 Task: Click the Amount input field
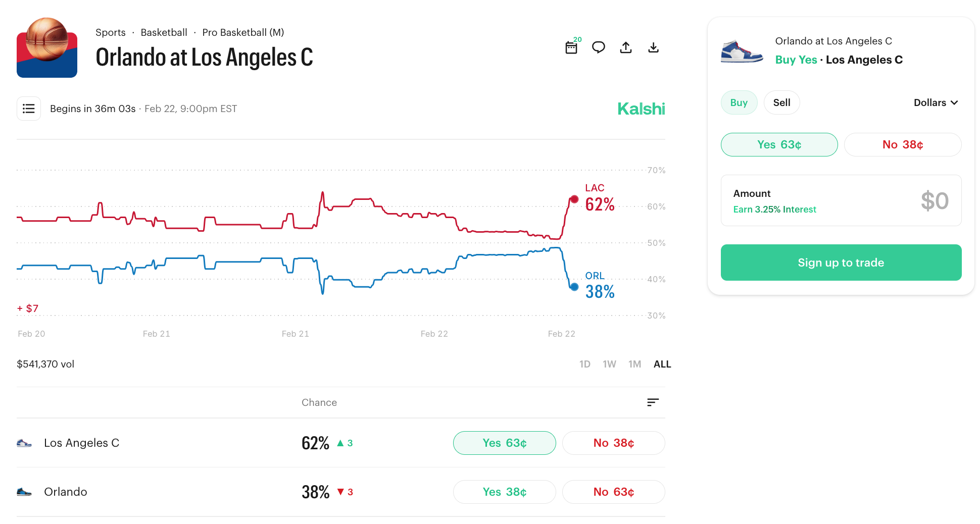tap(841, 200)
